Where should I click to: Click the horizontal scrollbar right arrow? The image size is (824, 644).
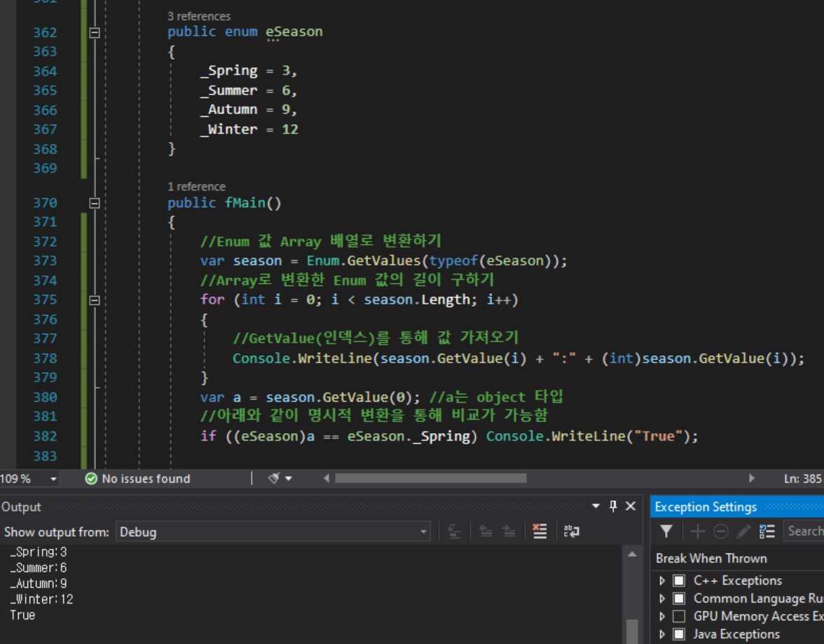tap(751, 478)
